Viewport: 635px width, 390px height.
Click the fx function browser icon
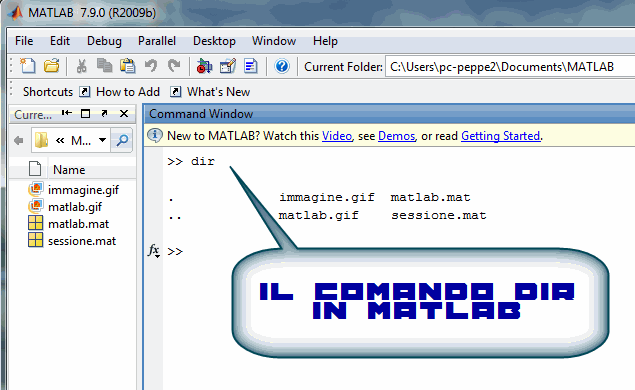click(x=154, y=251)
